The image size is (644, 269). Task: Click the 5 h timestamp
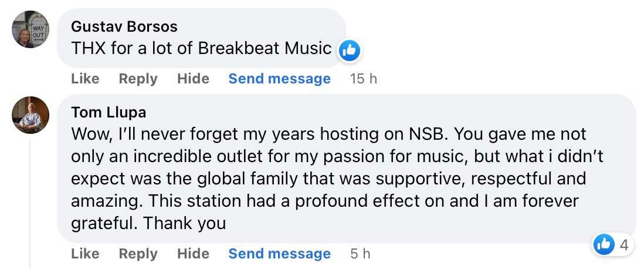pos(360,254)
